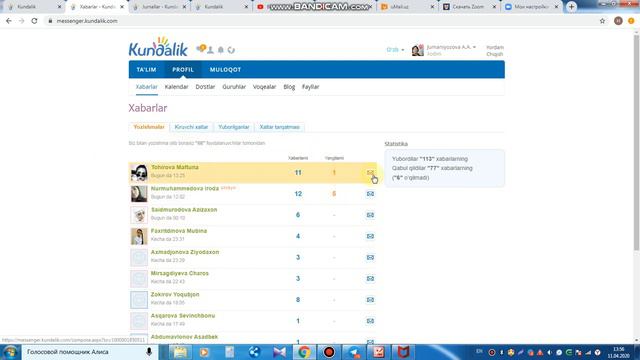Open Faxritdinova Mubina conversation name
The image size is (640, 360).
tap(179, 231)
